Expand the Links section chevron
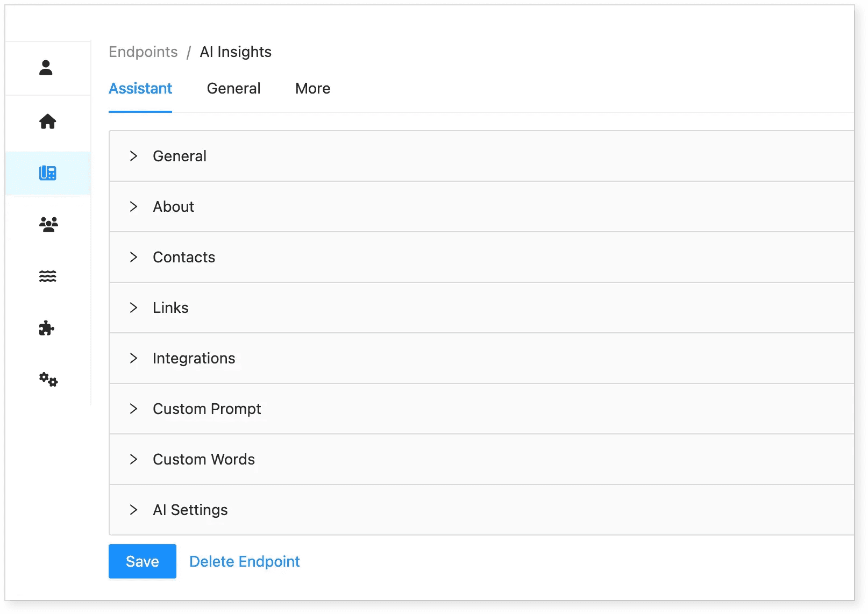Screen dimensions: 868x614 point(133,308)
